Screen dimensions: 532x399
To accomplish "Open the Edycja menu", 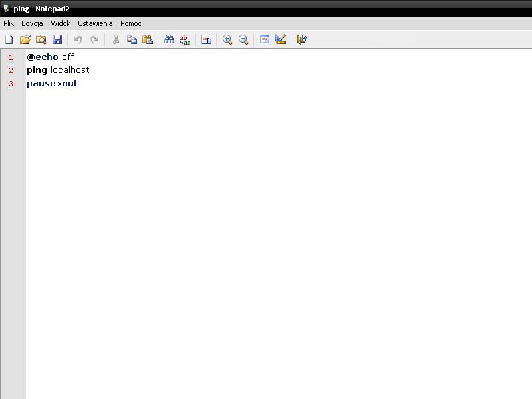I will point(32,23).
